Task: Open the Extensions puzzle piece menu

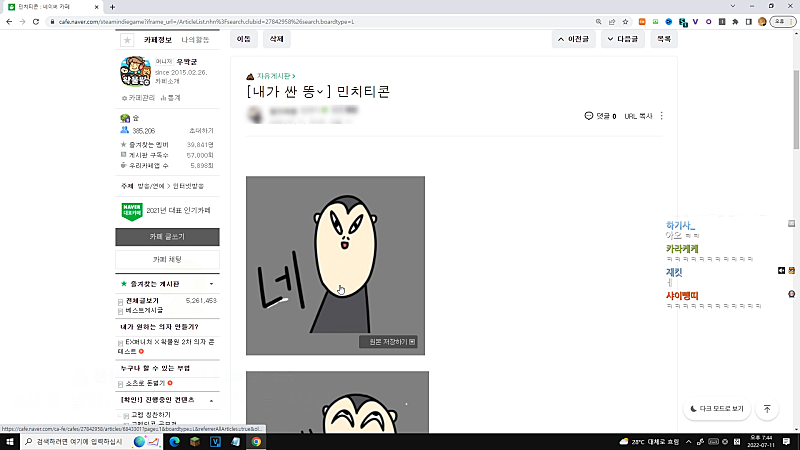Action: point(735,22)
